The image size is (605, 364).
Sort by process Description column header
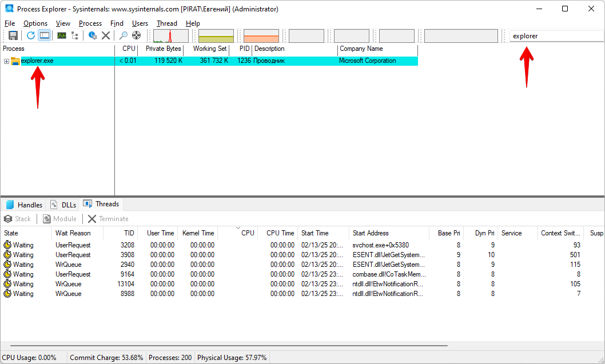click(x=295, y=49)
